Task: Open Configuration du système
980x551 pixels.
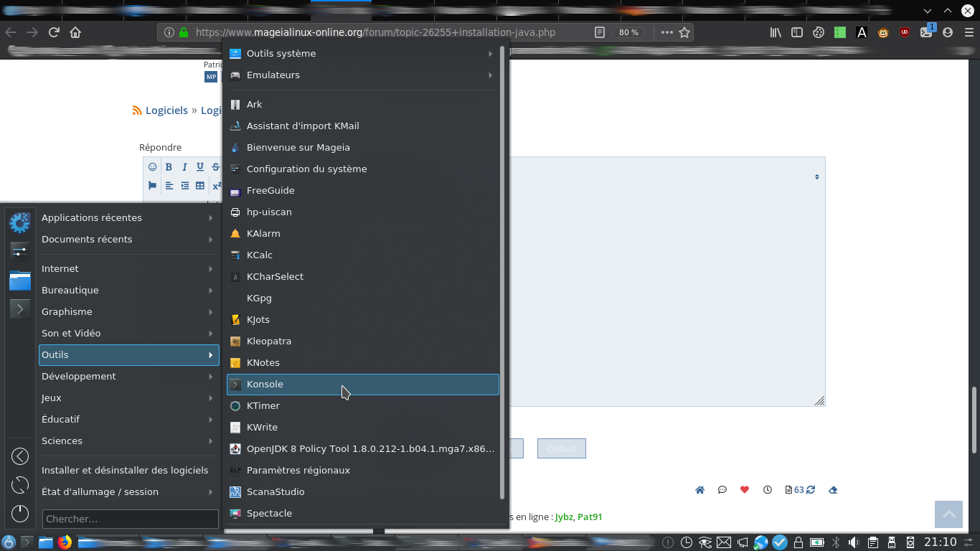Action: (362, 169)
